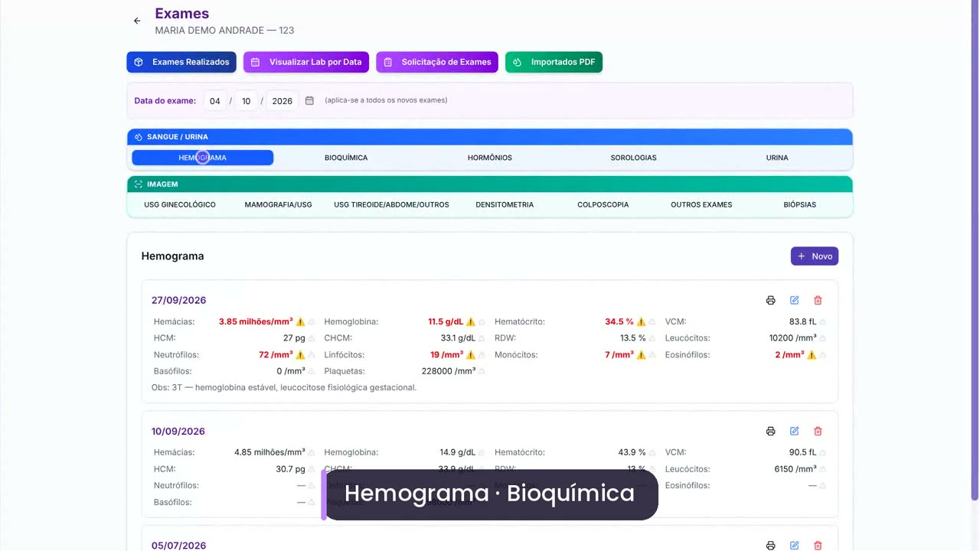The width and height of the screenshot is (980, 551).
Task: Open USG Ginecológico imaging tab
Action: [180, 204]
